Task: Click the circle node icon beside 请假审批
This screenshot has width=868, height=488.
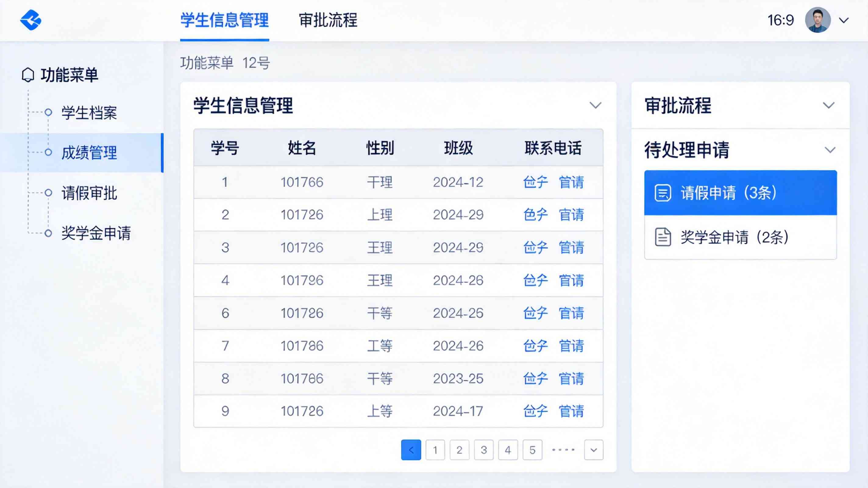Action: pos(48,193)
